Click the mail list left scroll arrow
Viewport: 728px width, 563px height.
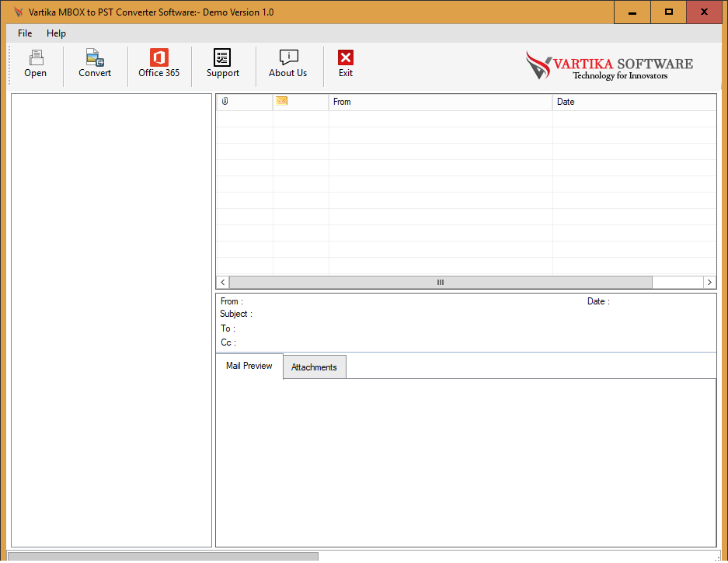[223, 282]
